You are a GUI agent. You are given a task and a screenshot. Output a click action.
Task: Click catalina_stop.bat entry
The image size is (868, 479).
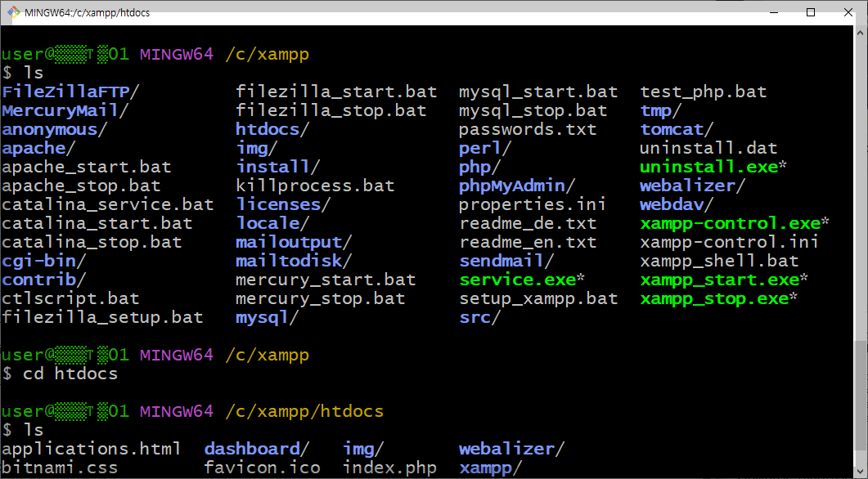[92, 242]
